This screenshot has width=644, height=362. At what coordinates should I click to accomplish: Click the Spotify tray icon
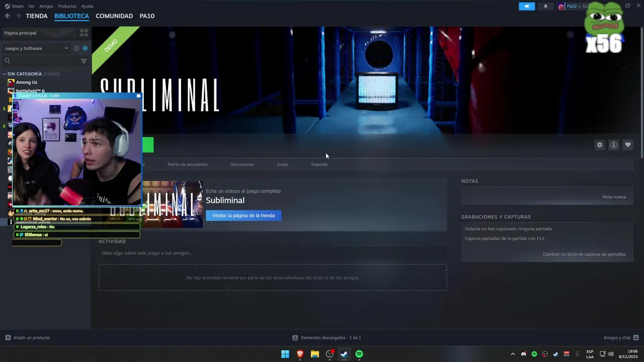[x=534, y=354]
